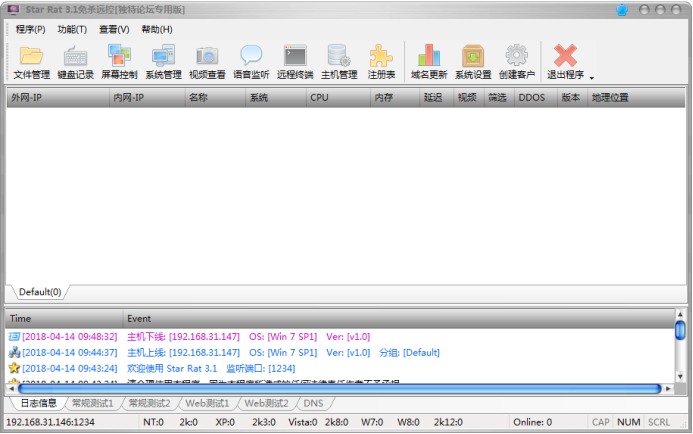Viewport: 693px width, 434px height.
Task: Switch to the Web测试1 tab
Action: click(x=207, y=403)
